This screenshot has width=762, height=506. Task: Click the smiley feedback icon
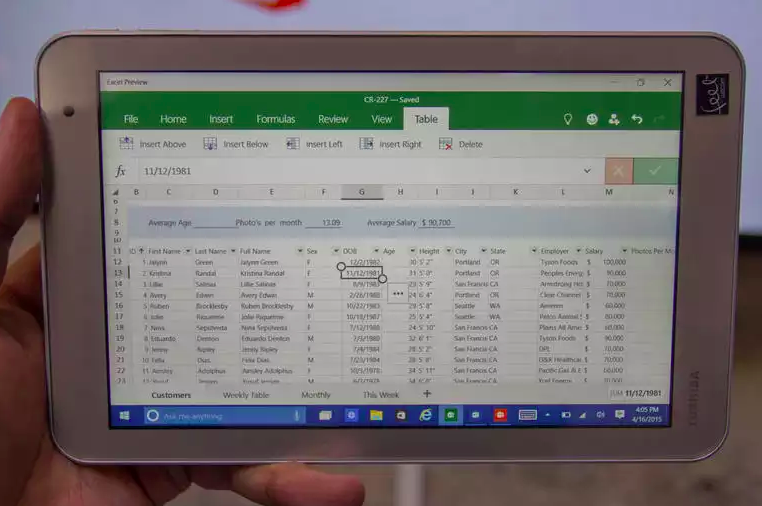pos(592,119)
